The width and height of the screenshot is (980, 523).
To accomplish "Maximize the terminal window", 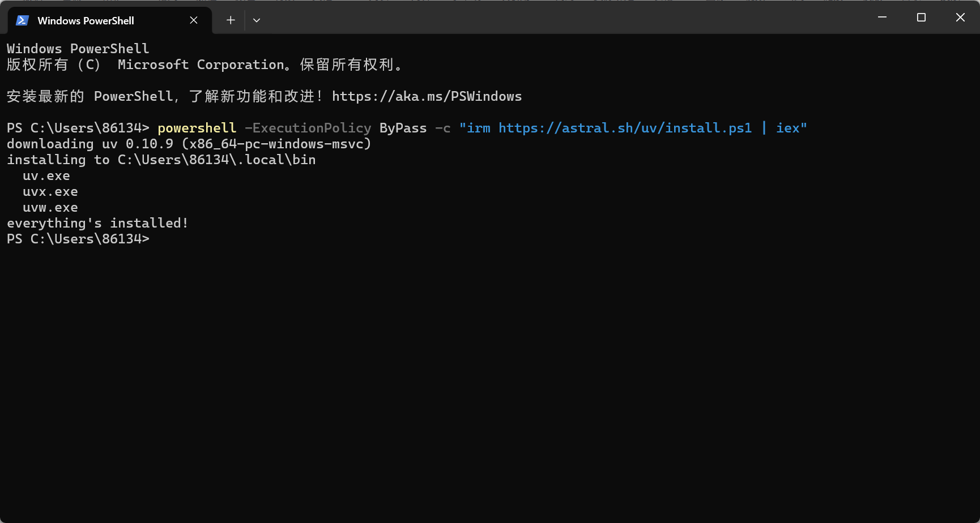I will [921, 18].
